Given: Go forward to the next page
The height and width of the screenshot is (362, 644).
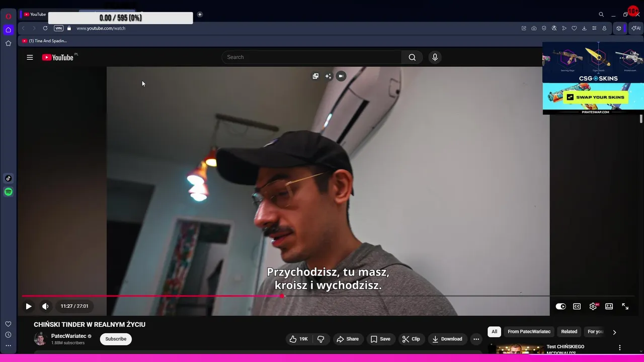Looking at the screenshot, I should [x=34, y=28].
